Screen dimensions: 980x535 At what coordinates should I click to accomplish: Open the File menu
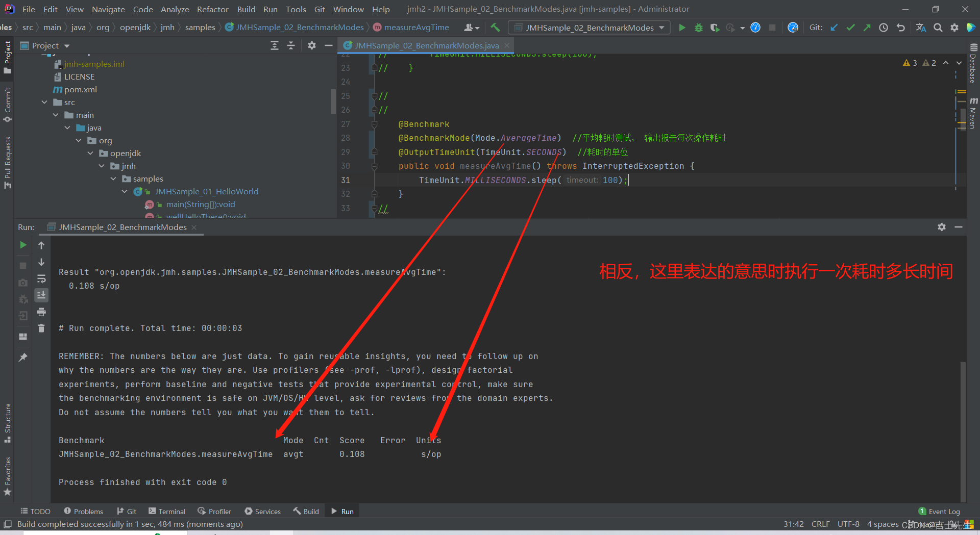29,9
